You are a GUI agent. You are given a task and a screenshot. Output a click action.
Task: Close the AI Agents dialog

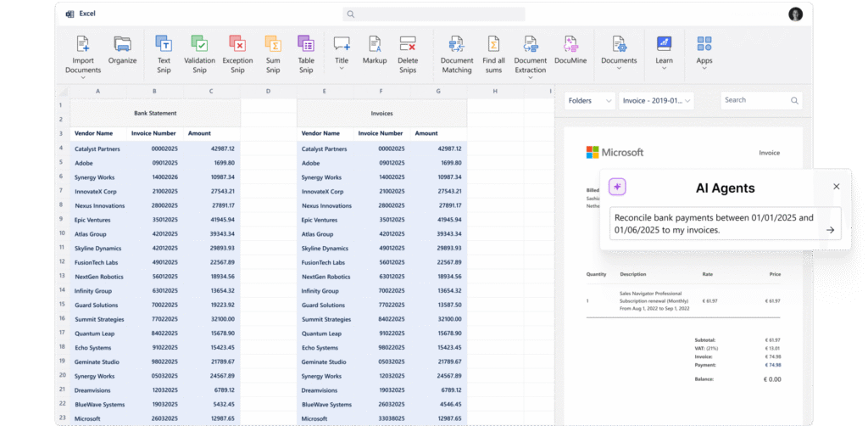(837, 187)
